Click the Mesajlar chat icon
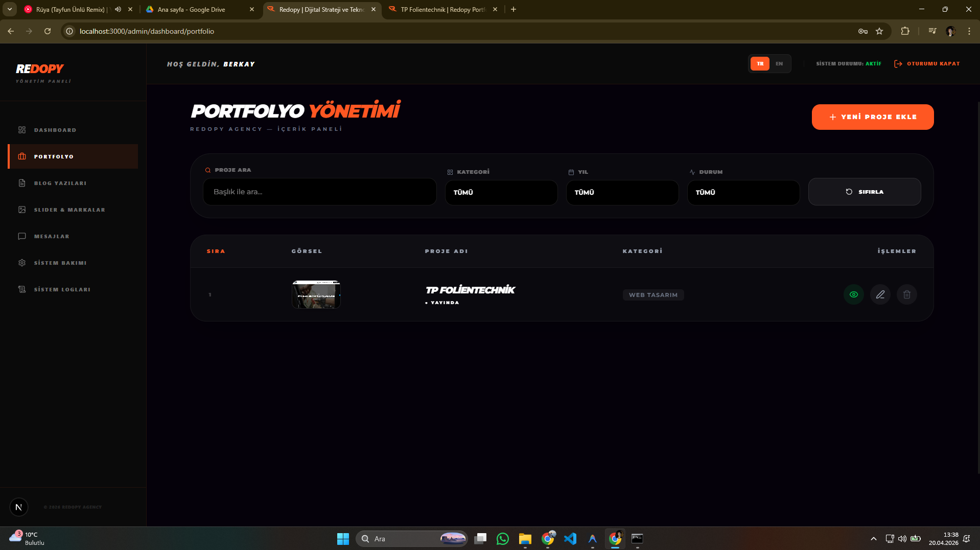The width and height of the screenshot is (980, 550). tap(22, 236)
